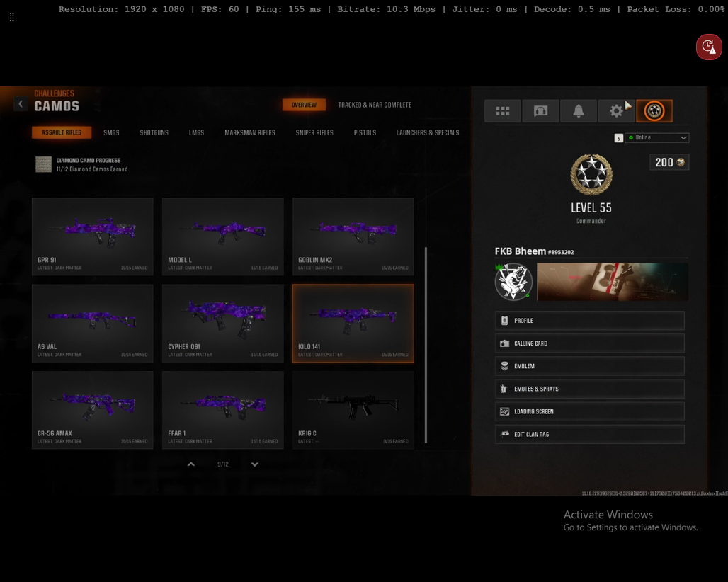Open the Emblem button
Screen dimensions: 728x582
click(590, 366)
